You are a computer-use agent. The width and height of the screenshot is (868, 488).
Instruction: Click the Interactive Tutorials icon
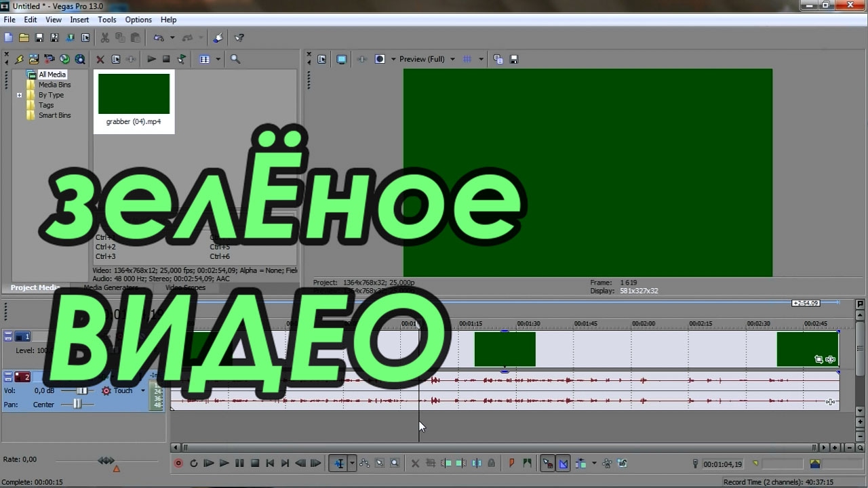coord(218,38)
